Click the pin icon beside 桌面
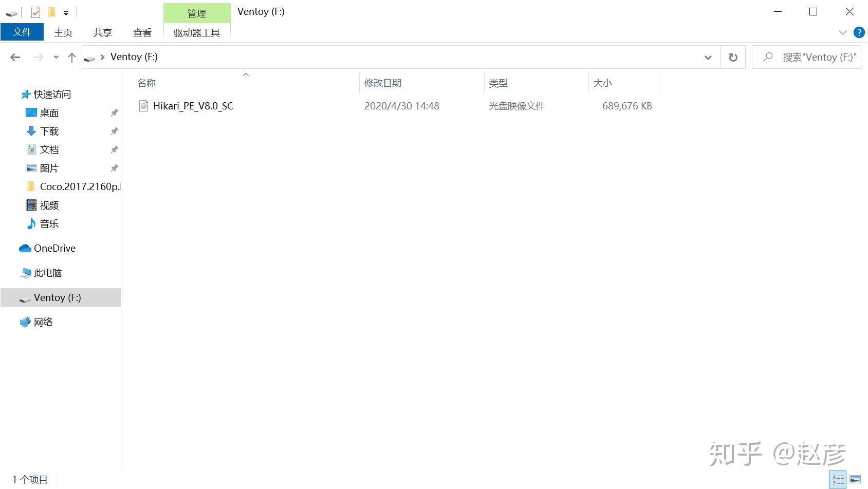The image size is (868, 489). tap(114, 112)
